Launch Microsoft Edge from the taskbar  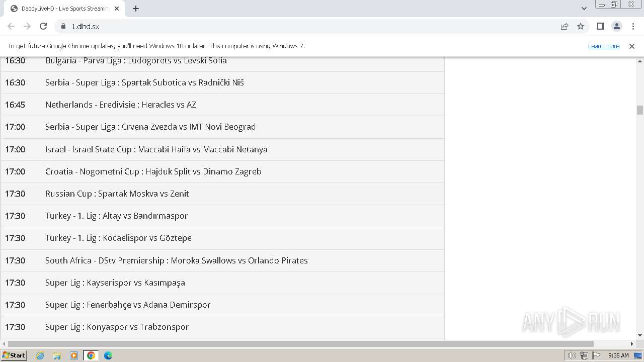coord(108,355)
